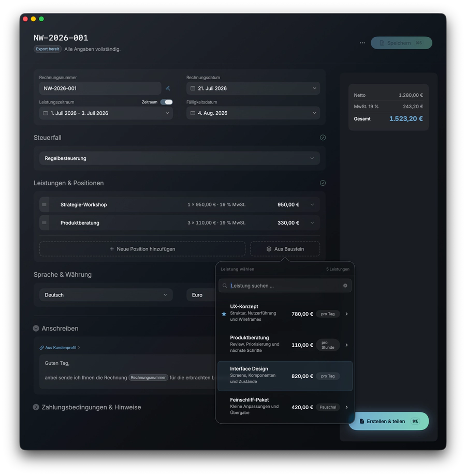Viewport: 466px width, 476px height.
Task: Click the Strategie-Workshop amount 950,00 €
Action: pyautogui.click(x=288, y=204)
